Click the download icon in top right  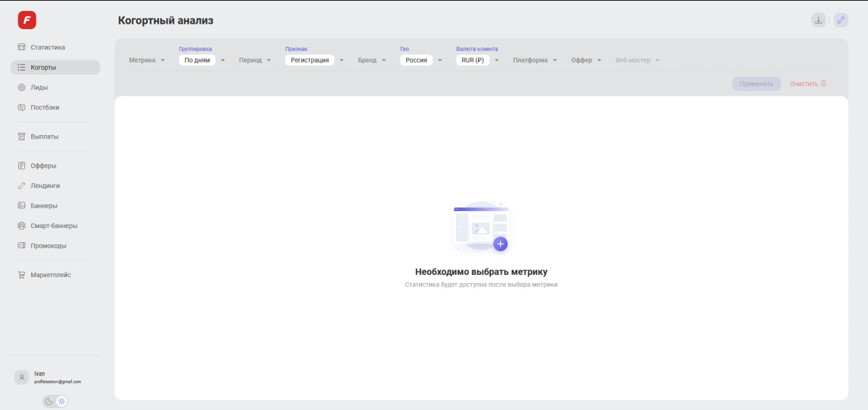pos(818,20)
